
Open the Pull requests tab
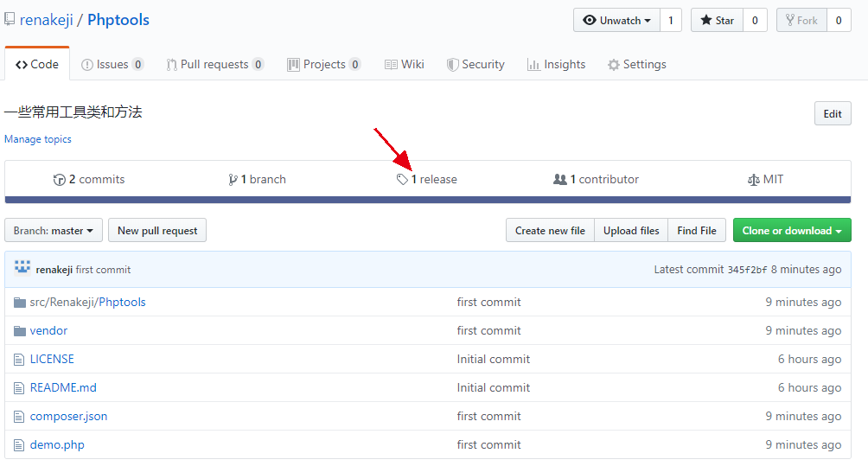214,64
